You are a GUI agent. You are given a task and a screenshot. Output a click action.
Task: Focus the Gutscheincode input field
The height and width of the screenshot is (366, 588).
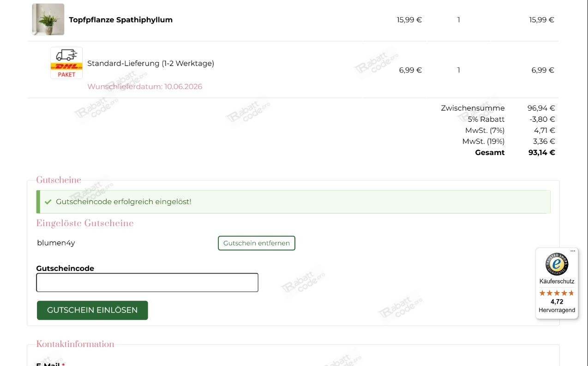click(147, 282)
